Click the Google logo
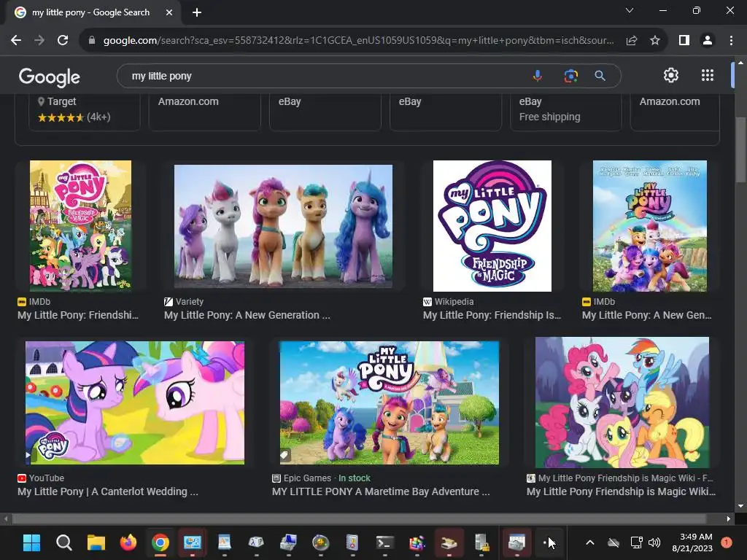 pyautogui.click(x=49, y=77)
